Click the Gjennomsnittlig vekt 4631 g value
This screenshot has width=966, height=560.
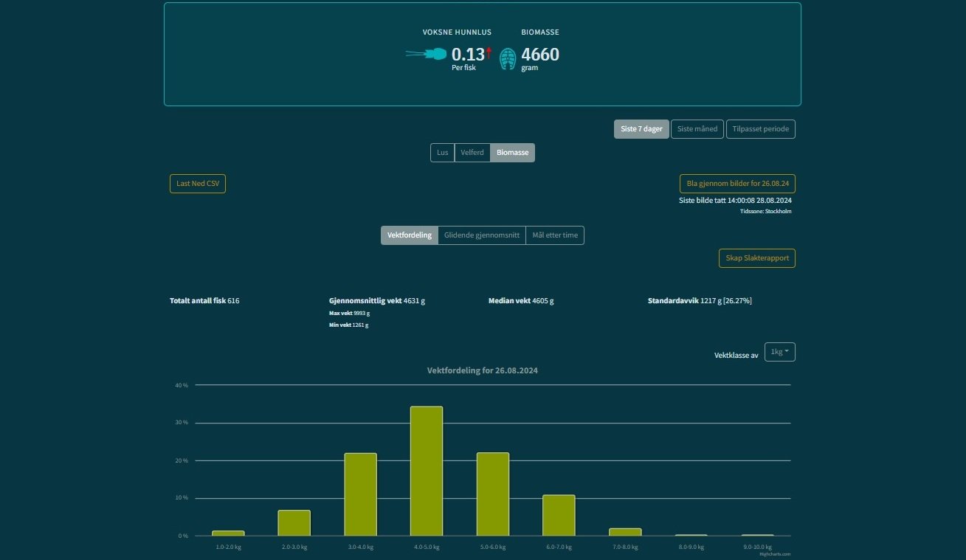tap(377, 301)
